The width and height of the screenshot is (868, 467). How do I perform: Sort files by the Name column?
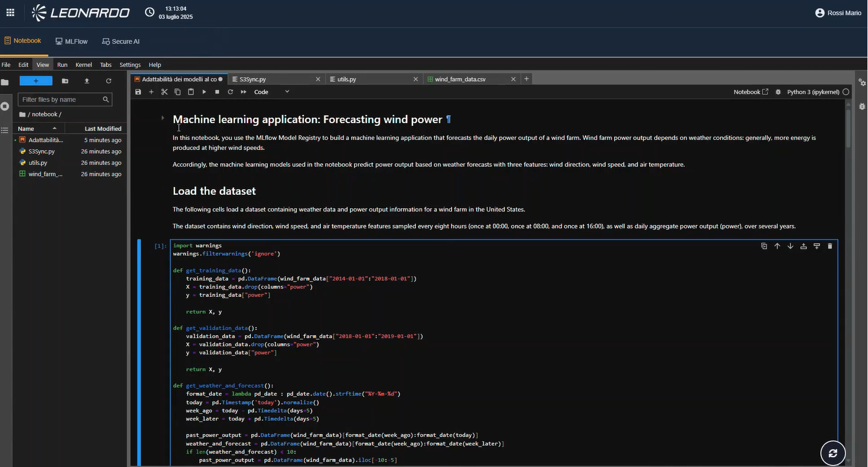click(26, 129)
